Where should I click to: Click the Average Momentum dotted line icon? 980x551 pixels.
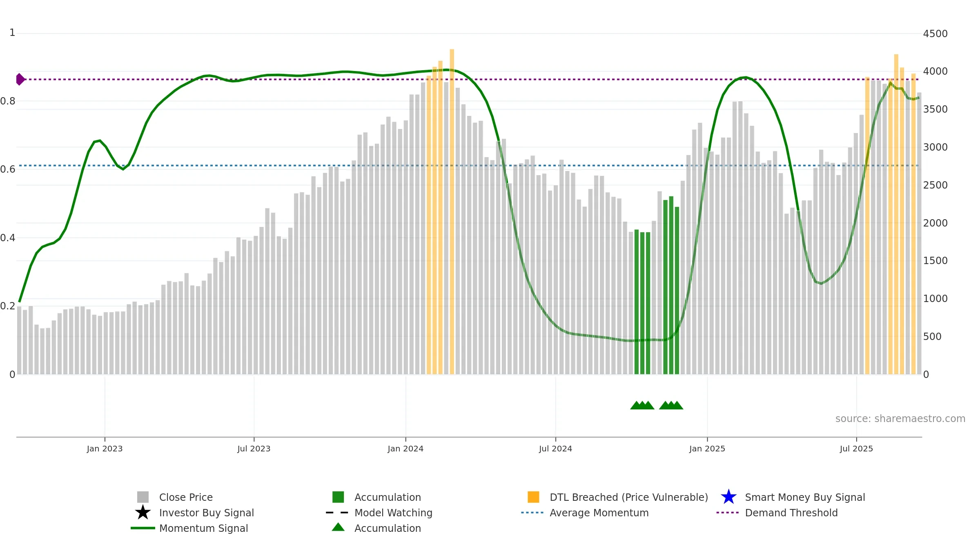coord(532,512)
